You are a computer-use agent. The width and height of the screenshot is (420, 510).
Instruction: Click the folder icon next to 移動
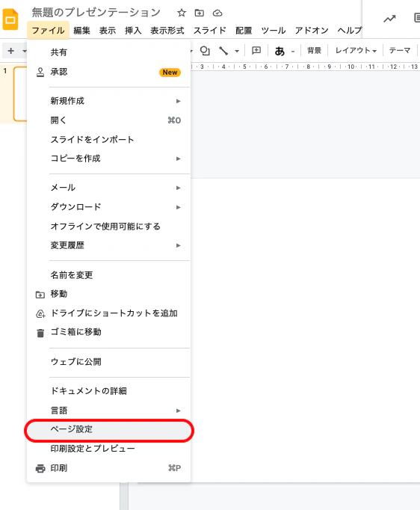(40, 295)
